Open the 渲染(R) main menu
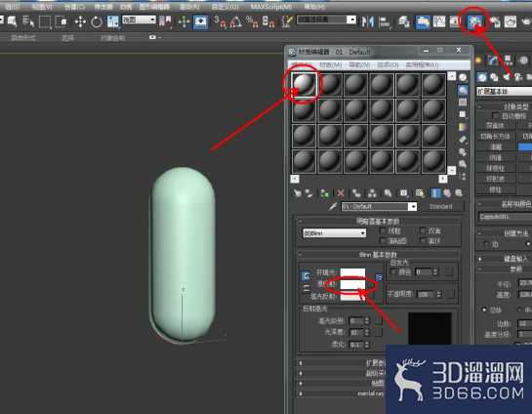Viewport: 532px width, 414px height. 189,7
